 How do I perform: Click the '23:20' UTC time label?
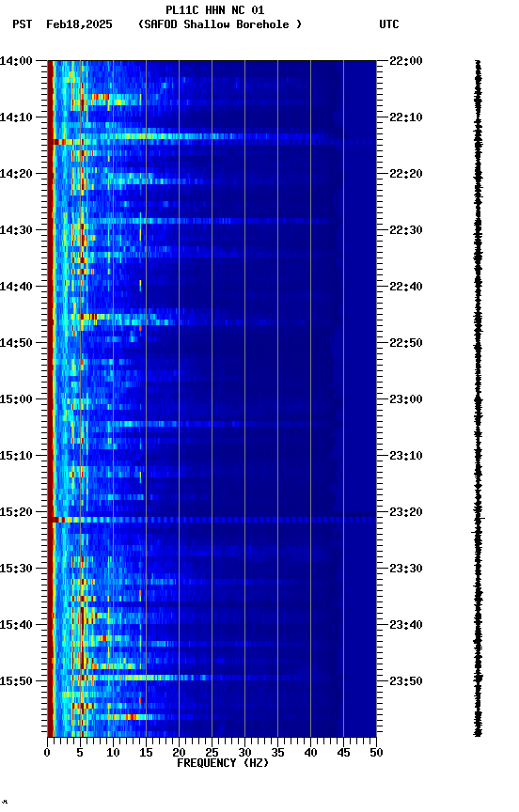406,512
